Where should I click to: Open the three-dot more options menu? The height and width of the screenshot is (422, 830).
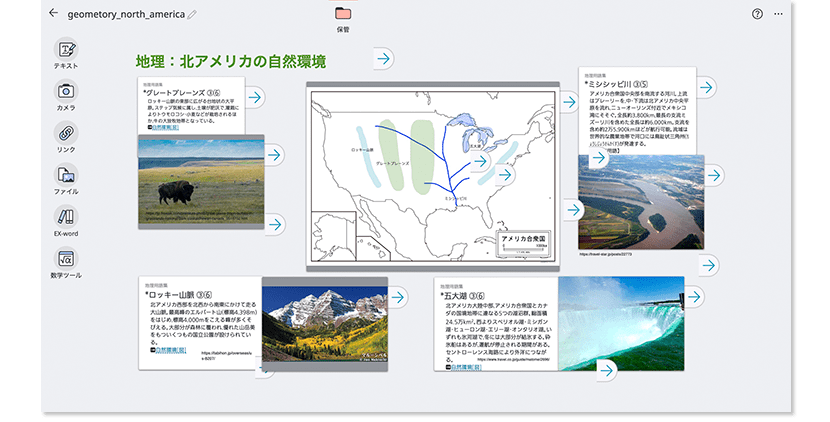(778, 14)
